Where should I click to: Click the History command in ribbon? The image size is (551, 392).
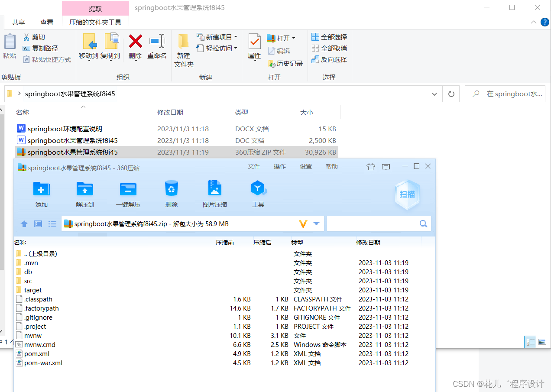click(x=285, y=64)
